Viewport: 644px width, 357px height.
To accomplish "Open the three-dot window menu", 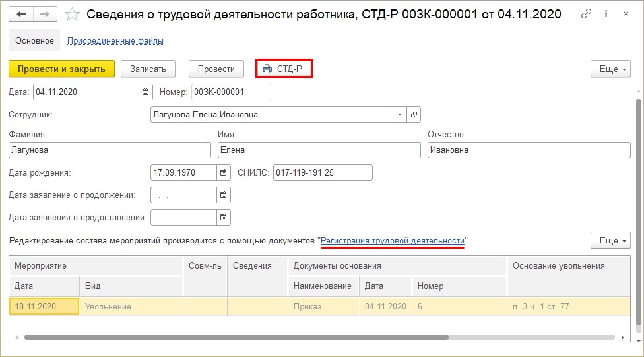I will point(606,14).
